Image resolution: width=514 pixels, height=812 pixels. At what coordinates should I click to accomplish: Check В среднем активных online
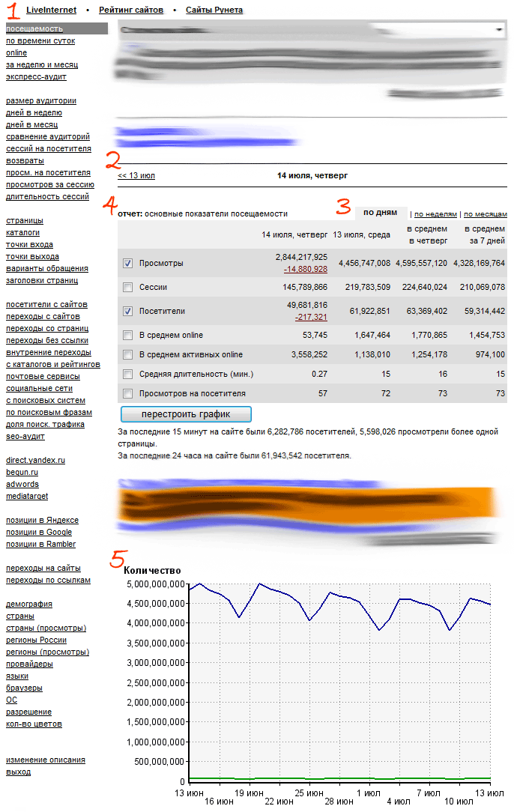127,355
